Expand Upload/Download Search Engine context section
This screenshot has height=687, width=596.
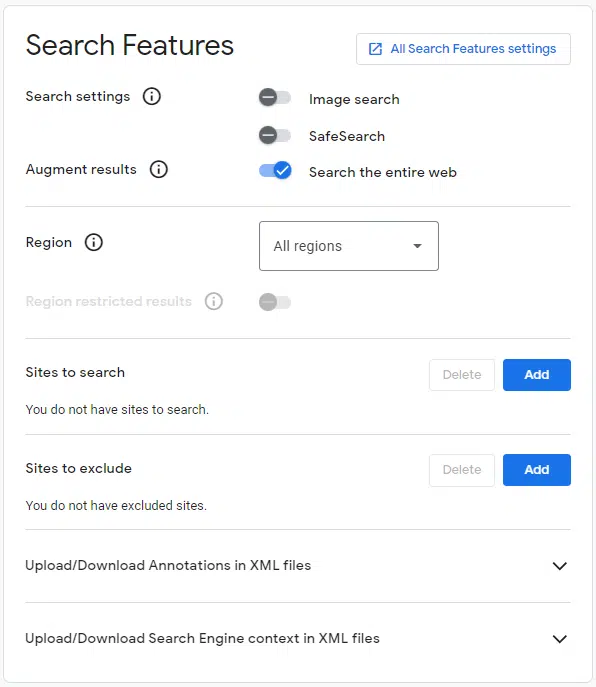(x=298, y=638)
